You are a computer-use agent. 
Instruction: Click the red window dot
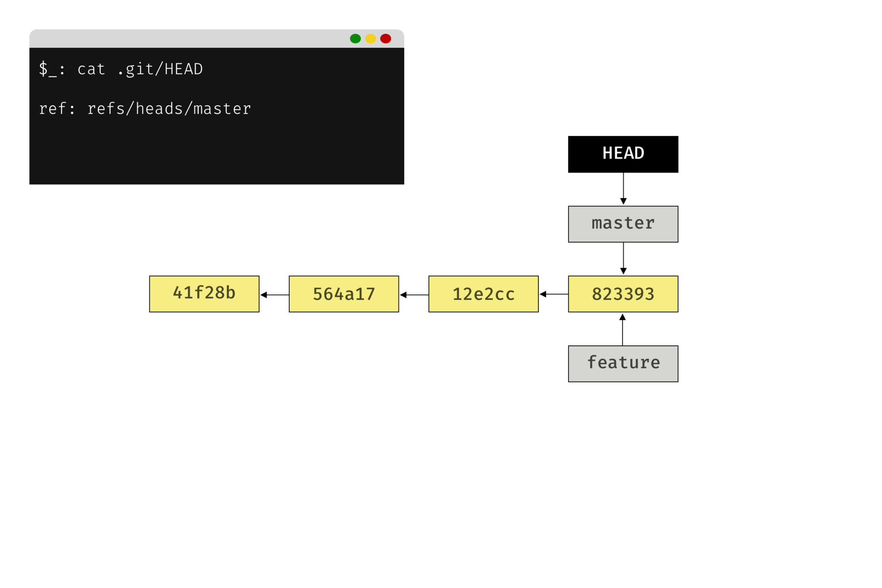click(385, 39)
